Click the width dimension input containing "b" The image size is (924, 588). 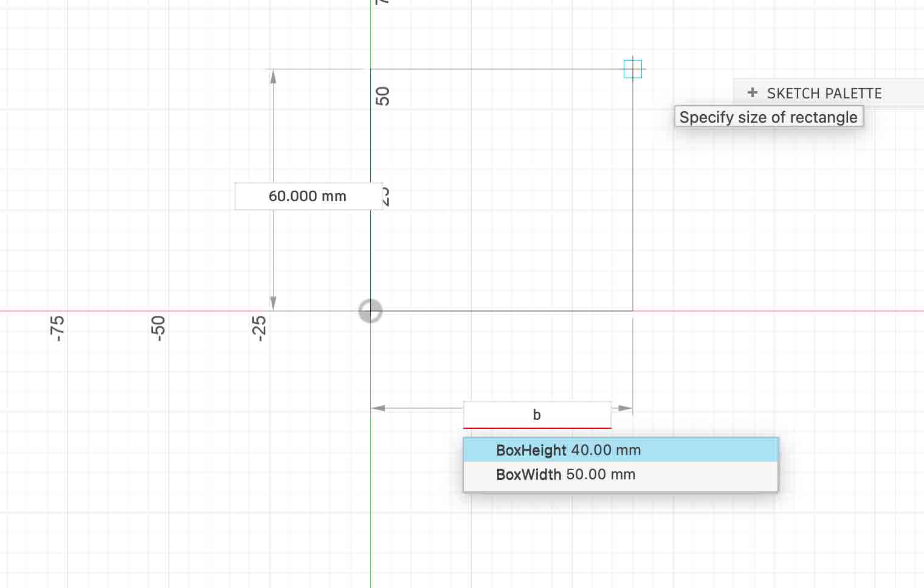(x=537, y=415)
